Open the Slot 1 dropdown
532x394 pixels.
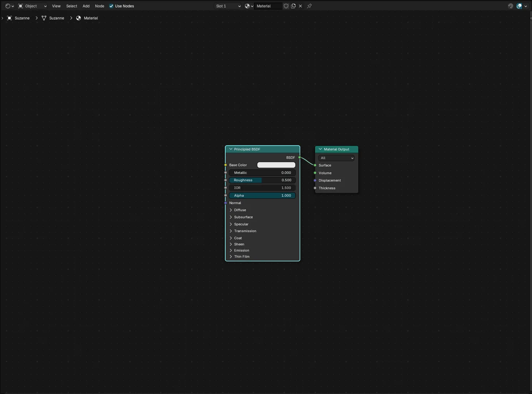pos(228,6)
